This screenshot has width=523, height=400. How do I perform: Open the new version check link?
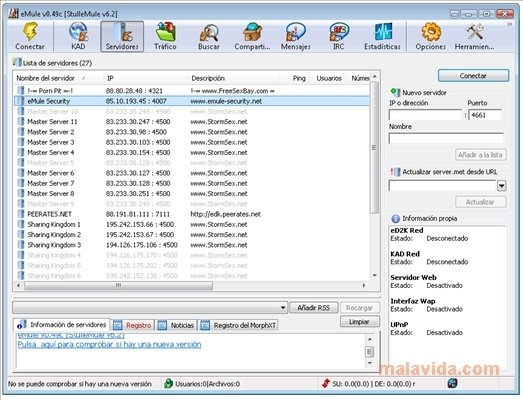109,344
